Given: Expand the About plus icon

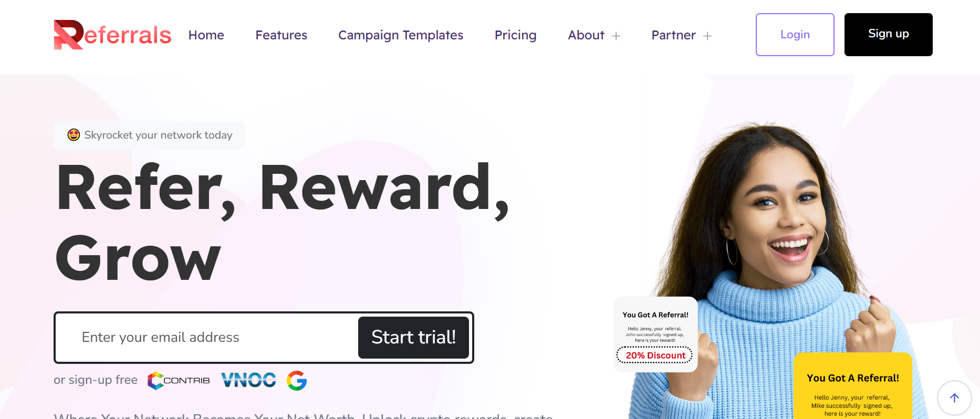Looking at the screenshot, I should point(616,36).
